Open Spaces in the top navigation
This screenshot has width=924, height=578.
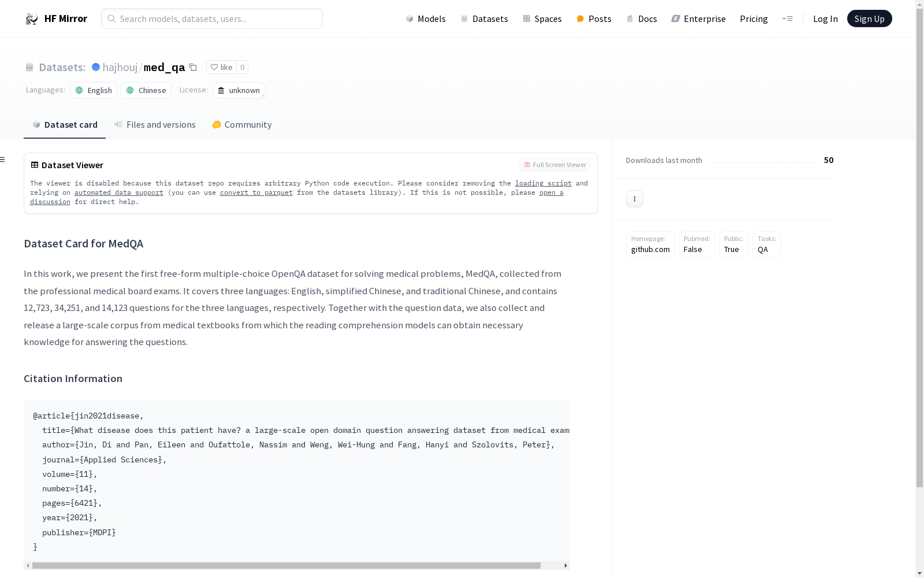pyautogui.click(x=542, y=18)
